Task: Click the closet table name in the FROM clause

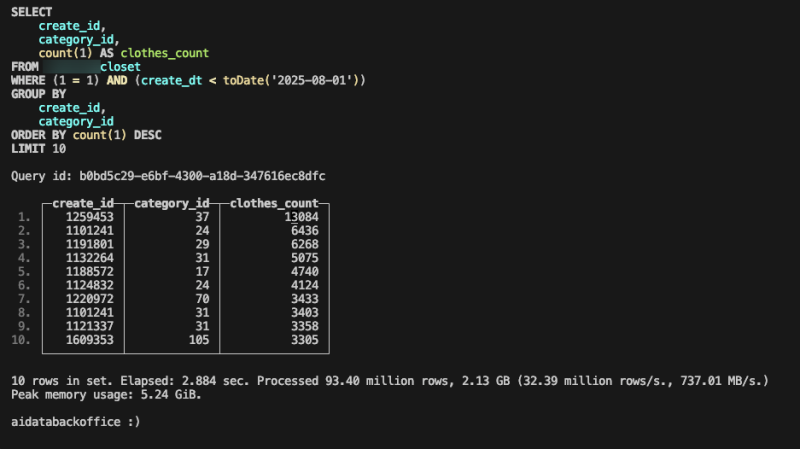Action: (120, 66)
